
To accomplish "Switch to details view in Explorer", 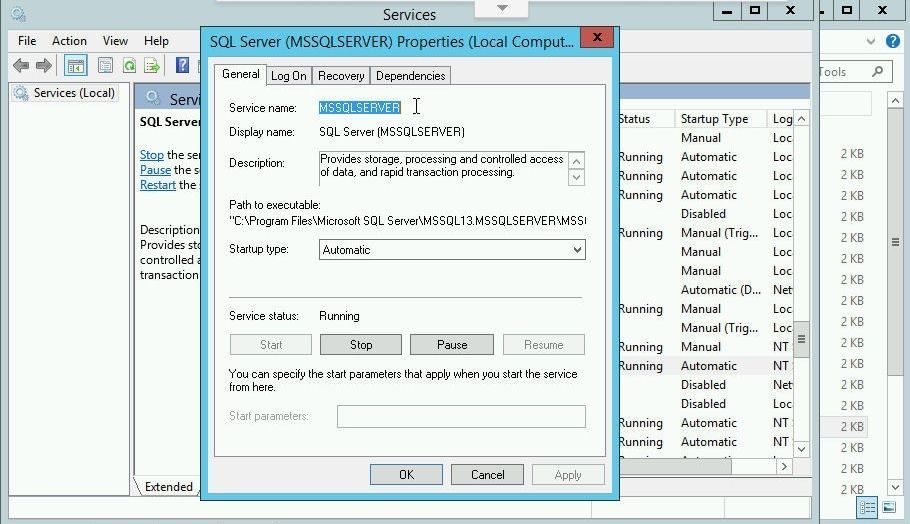I will tap(868, 508).
